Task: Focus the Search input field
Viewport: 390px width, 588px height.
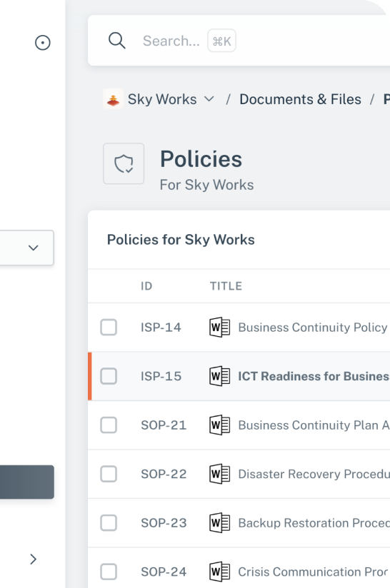Action: (171, 41)
